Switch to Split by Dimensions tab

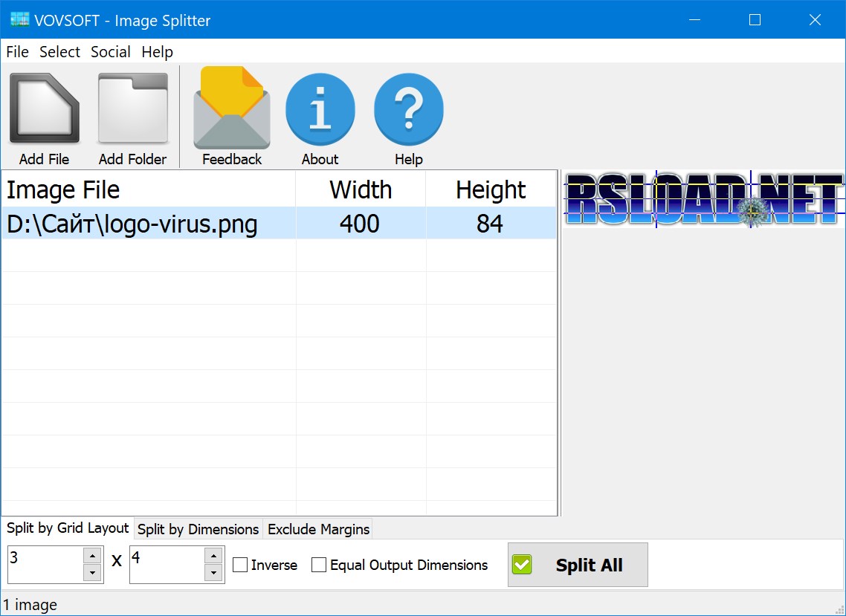pos(198,529)
